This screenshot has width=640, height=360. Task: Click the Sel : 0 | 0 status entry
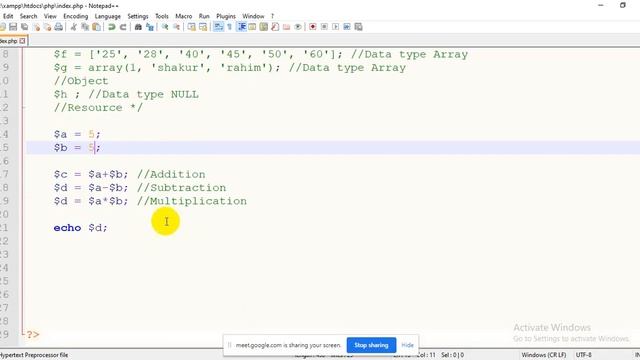tap(452, 355)
